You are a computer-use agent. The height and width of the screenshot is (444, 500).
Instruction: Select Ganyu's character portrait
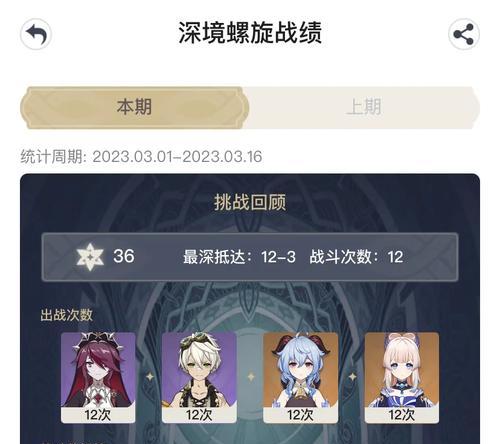[301, 369]
